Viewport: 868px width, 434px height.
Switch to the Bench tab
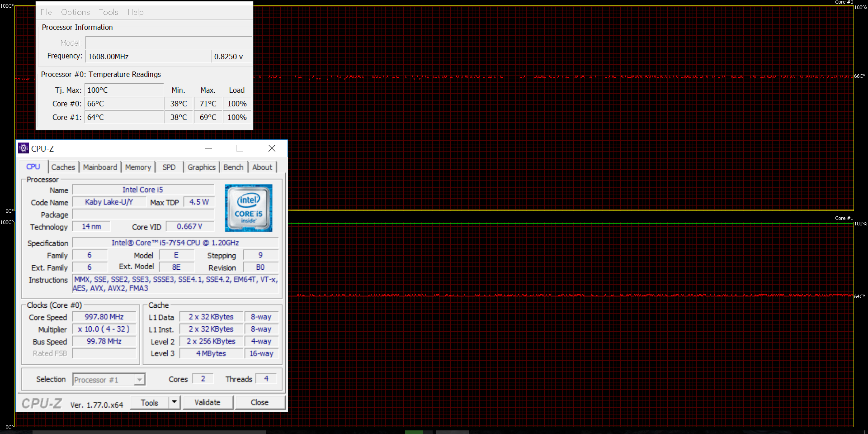click(x=233, y=167)
